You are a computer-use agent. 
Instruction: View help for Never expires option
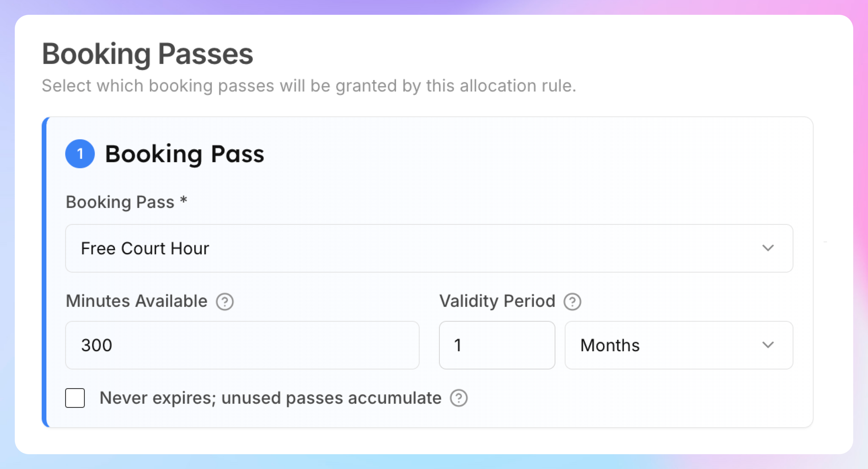[x=459, y=398]
